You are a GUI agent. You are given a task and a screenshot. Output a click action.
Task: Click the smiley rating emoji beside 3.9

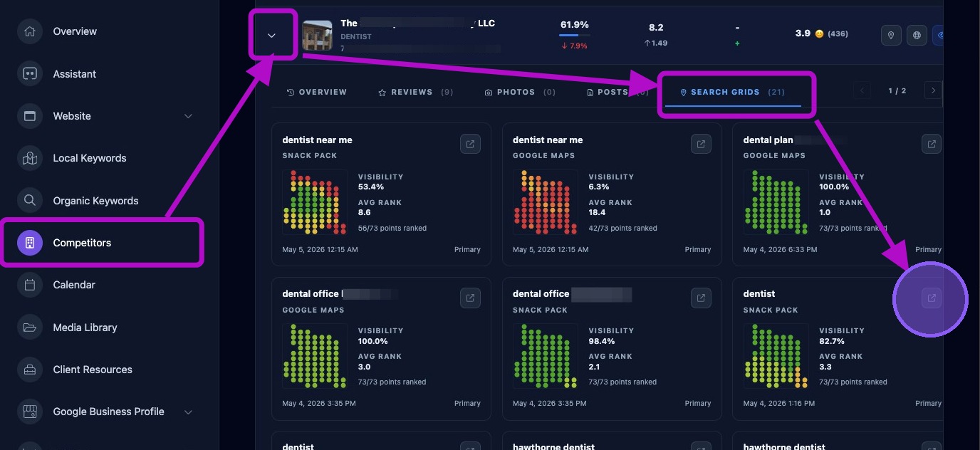pos(819,34)
